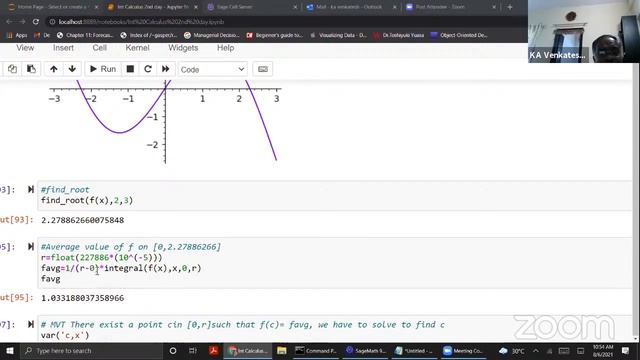The image size is (640, 360).
Task: Expand the system tray hidden icons chevron
Action: coord(536,351)
